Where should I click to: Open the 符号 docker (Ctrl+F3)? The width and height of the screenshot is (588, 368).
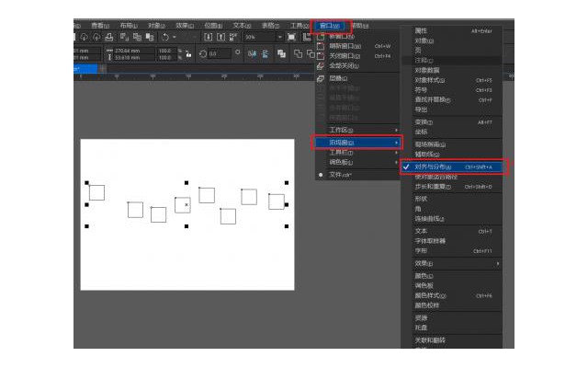coord(452,90)
